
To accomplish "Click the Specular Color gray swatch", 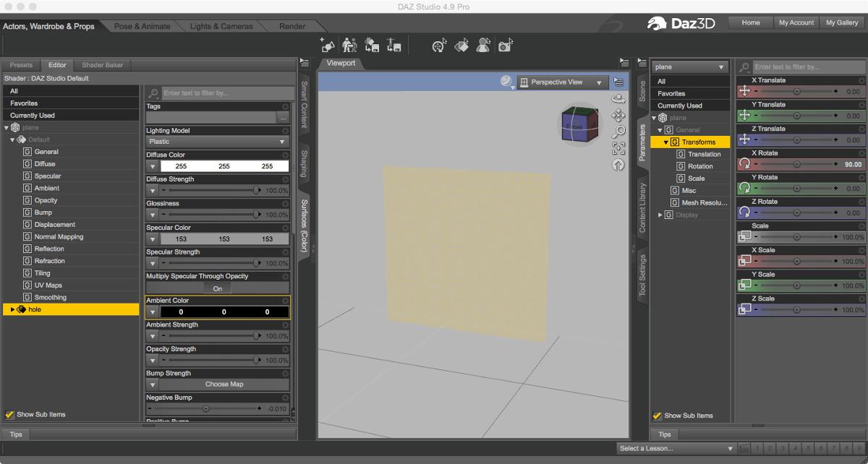I will (x=224, y=239).
